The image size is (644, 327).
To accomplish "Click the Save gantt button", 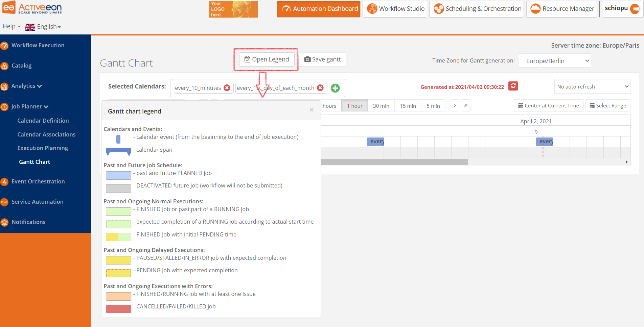I will point(323,59).
